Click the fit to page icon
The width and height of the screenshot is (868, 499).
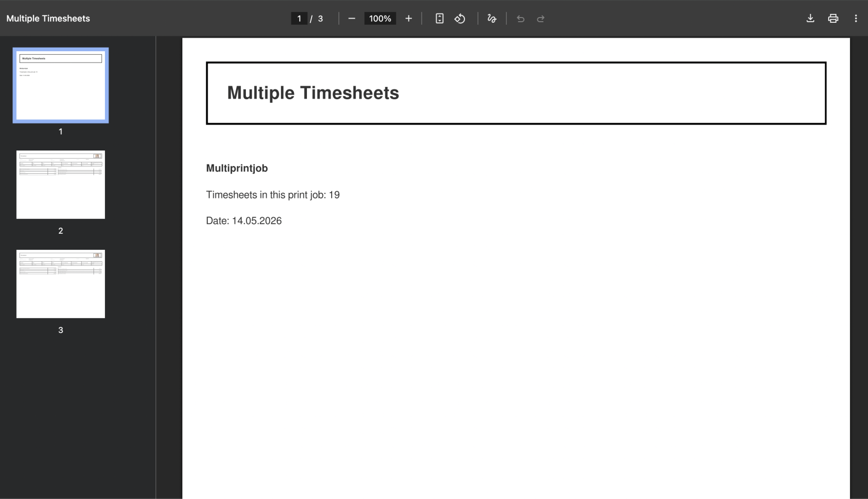click(440, 19)
